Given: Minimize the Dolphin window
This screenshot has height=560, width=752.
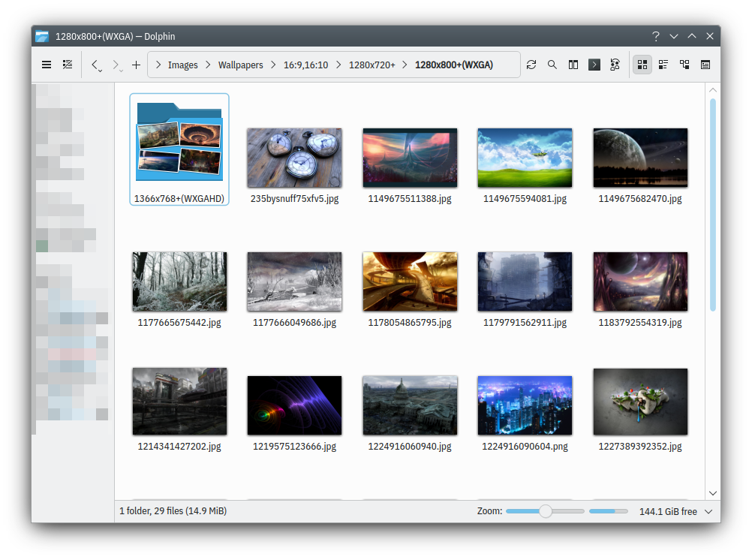Looking at the screenshot, I should [x=674, y=37].
